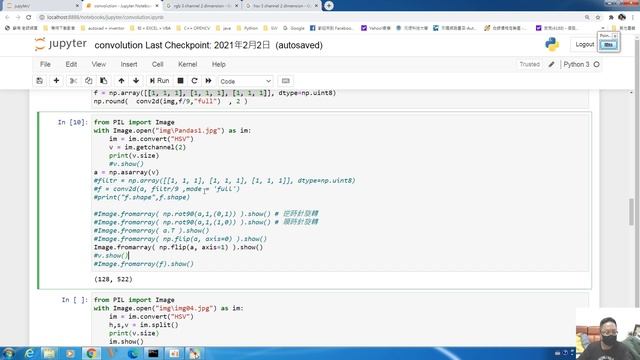The height and width of the screenshot is (360, 640).
Task: Copy selected cells icon
Action: [89, 81]
